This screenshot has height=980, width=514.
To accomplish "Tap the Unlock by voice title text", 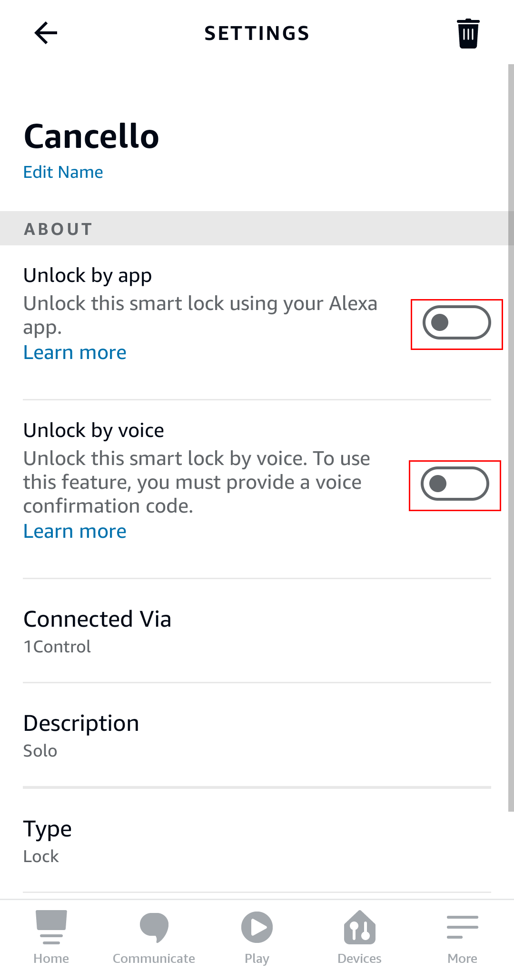I will (x=94, y=430).
